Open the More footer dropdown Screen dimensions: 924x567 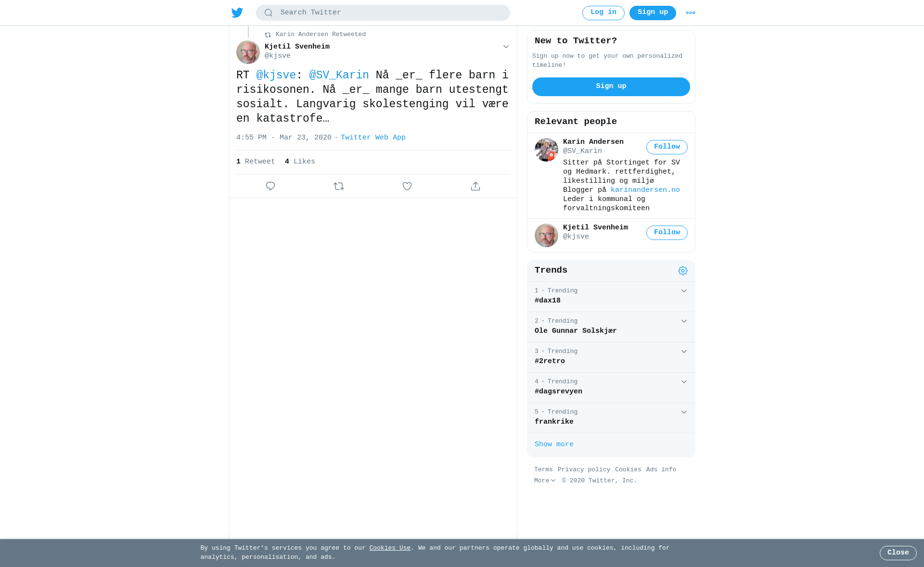(545, 480)
